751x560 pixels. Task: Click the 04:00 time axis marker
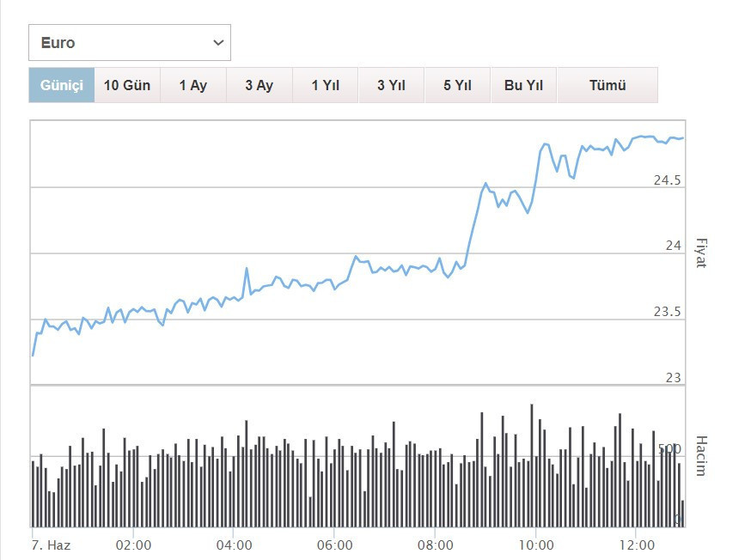point(235,545)
